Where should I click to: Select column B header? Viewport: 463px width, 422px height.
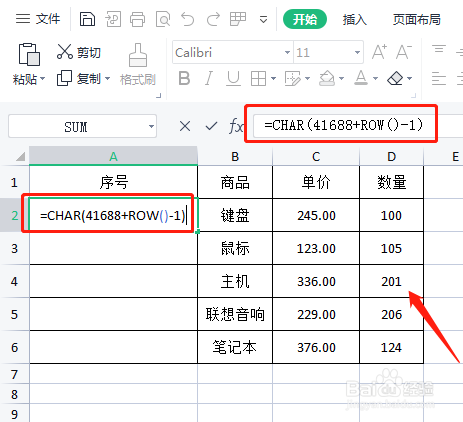pos(235,156)
